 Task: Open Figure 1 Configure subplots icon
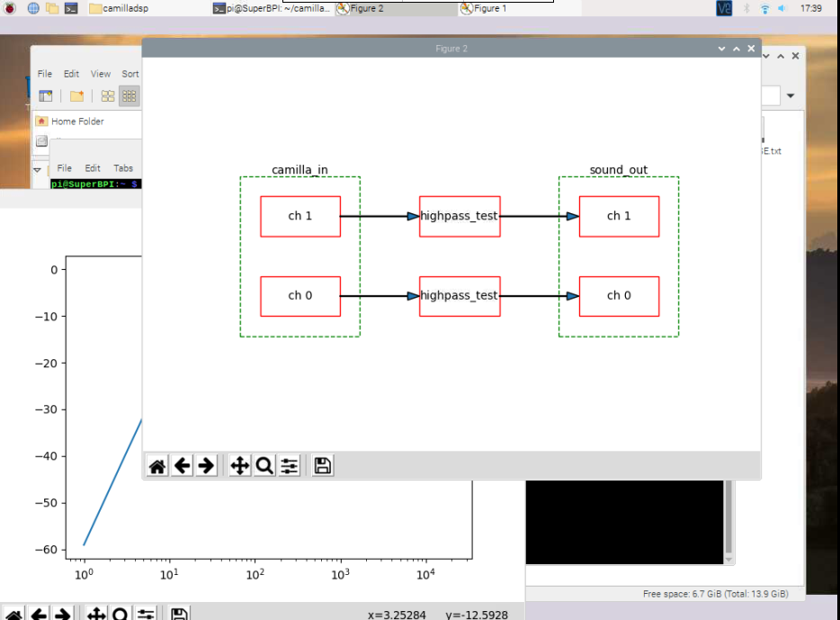point(145,614)
